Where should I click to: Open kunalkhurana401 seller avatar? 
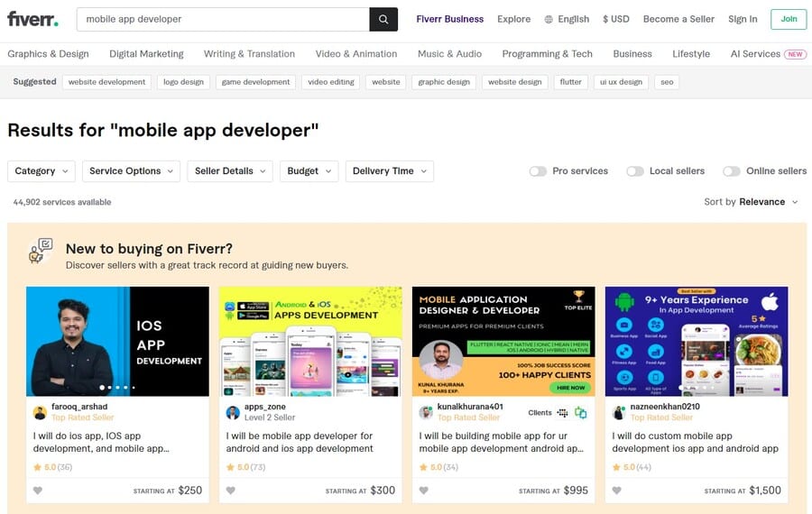(x=426, y=412)
